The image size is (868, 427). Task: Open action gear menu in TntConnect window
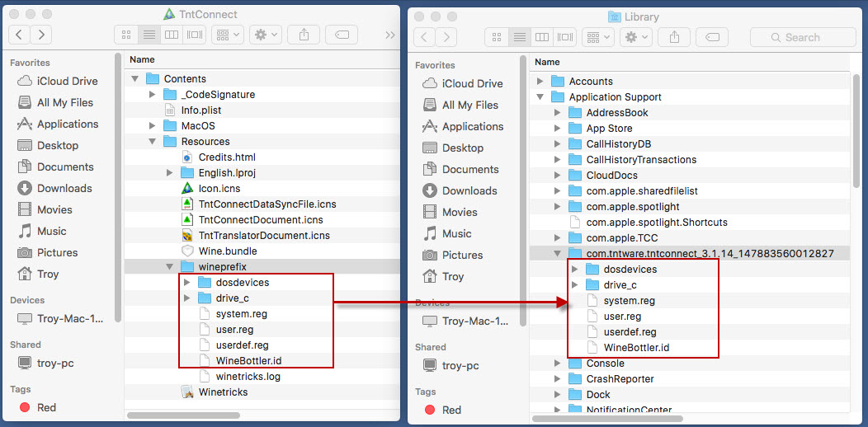[x=266, y=35]
